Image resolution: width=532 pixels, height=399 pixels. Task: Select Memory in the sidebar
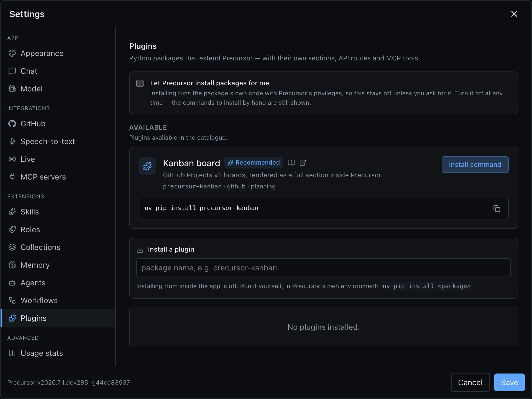coord(58,265)
